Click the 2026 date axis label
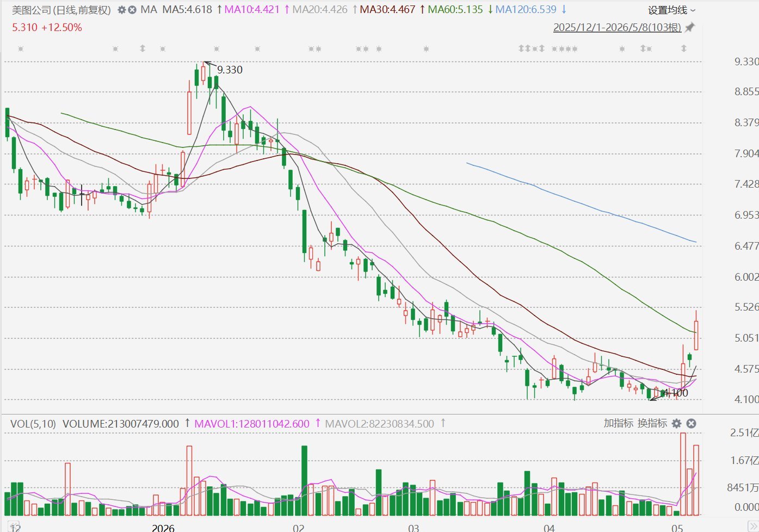The height and width of the screenshot is (532, 759). point(163,528)
